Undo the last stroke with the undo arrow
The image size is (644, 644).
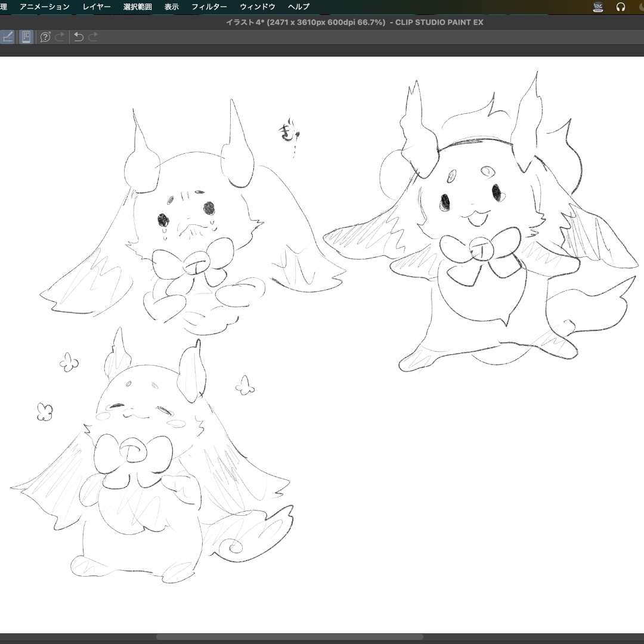pos(79,37)
